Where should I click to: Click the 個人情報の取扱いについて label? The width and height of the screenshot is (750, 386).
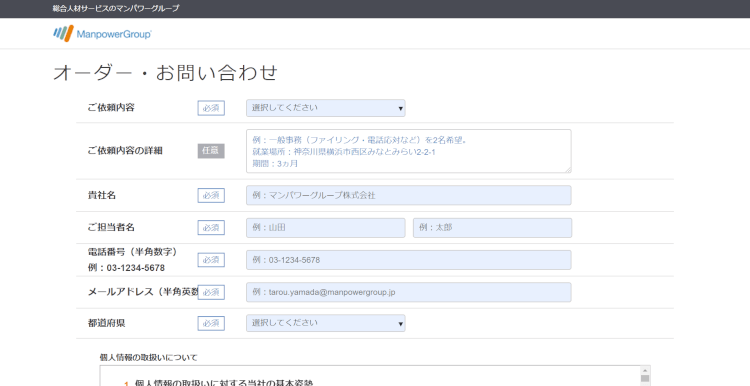click(x=148, y=357)
